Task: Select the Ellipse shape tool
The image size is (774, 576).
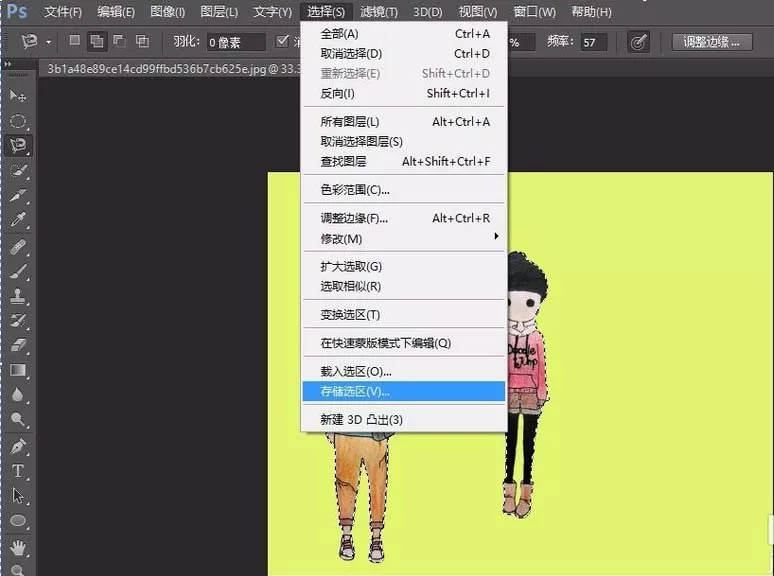Action: (18, 520)
